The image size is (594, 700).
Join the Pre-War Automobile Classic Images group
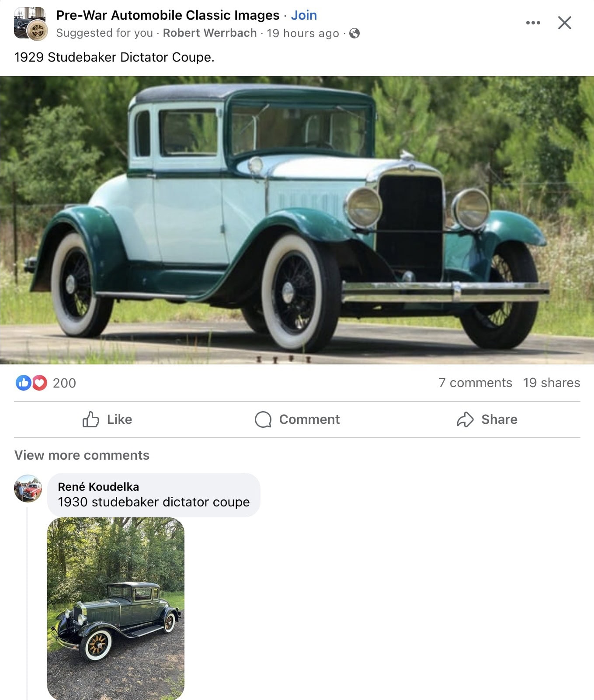pos(304,15)
